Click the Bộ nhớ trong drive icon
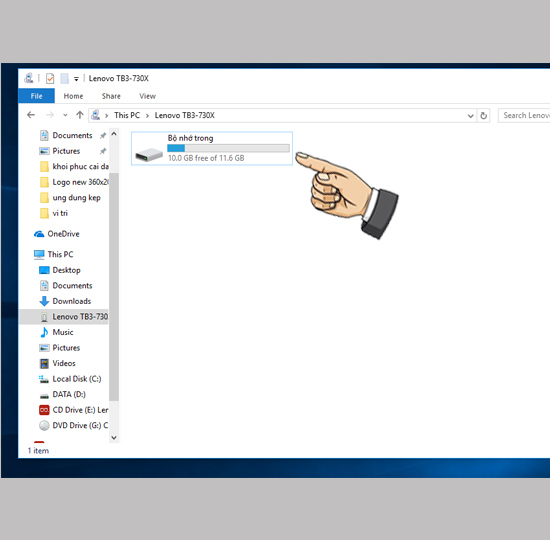 coord(149,154)
